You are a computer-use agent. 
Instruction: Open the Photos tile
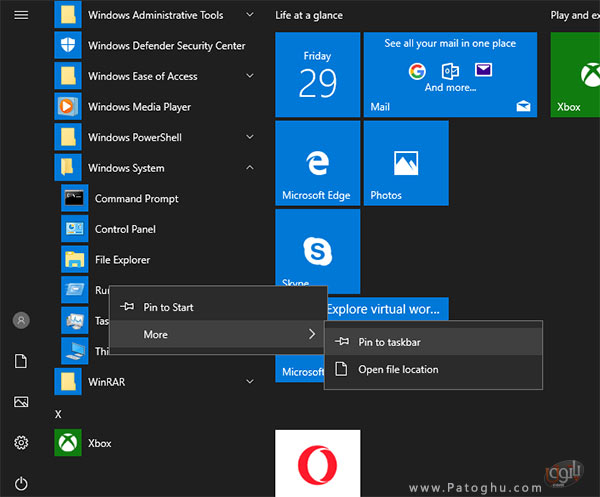406,163
